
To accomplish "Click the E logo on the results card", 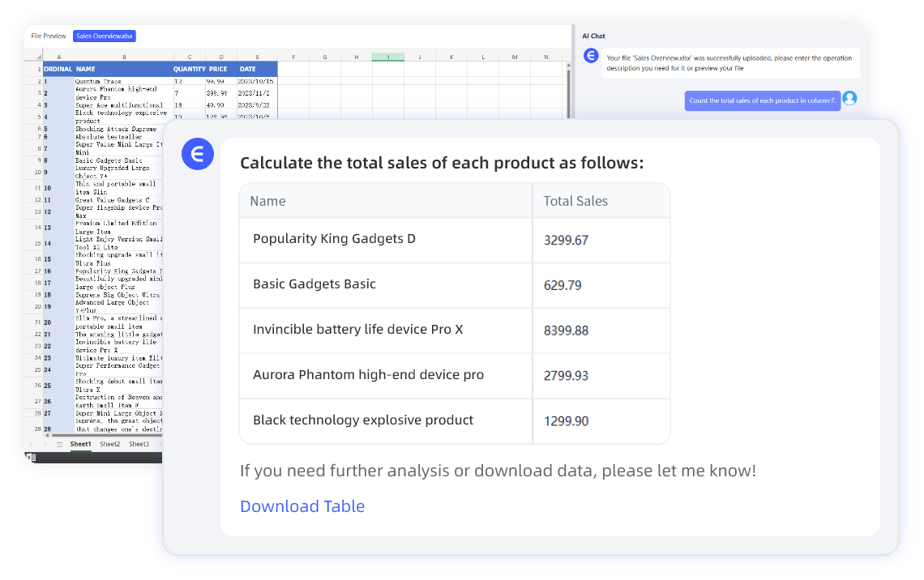I will click(197, 154).
